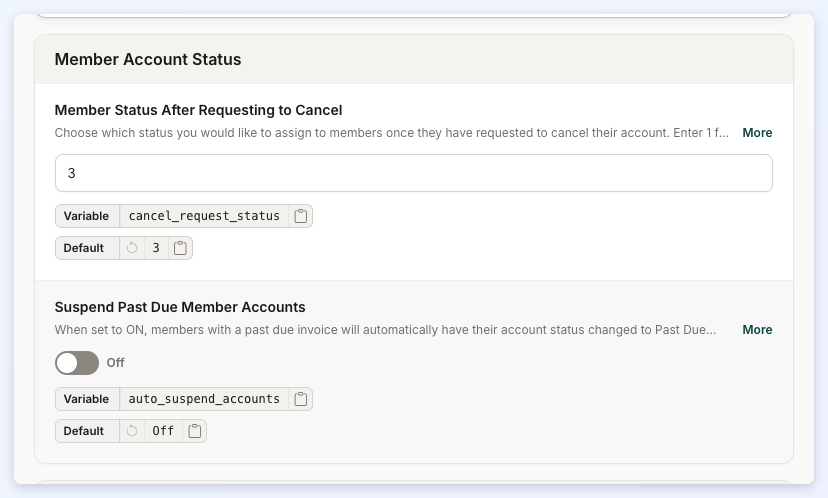Click the Suspend Past Due Member Accounts heading
The image size is (828, 498).
click(x=180, y=307)
